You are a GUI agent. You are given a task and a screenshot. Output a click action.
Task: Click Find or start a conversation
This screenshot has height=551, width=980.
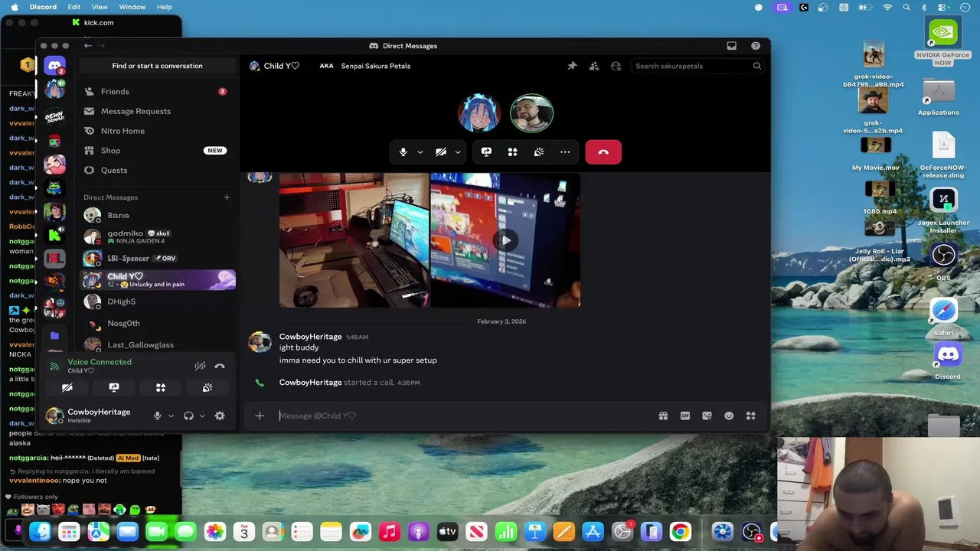[x=157, y=66]
